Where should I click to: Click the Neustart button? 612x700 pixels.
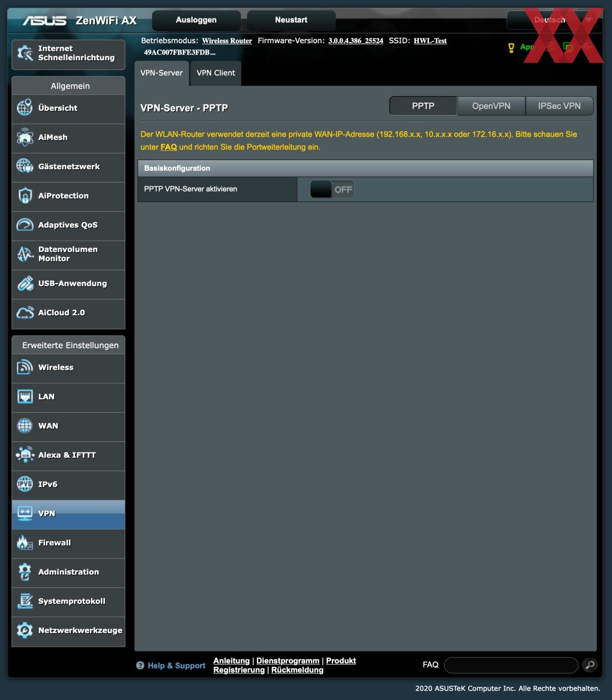pos(291,20)
